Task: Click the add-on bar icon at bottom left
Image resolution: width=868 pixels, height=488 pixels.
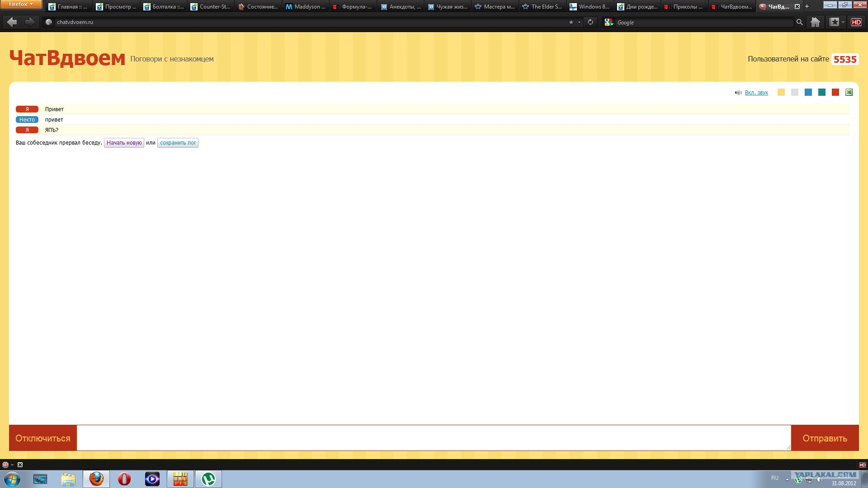Action: click(x=5, y=465)
